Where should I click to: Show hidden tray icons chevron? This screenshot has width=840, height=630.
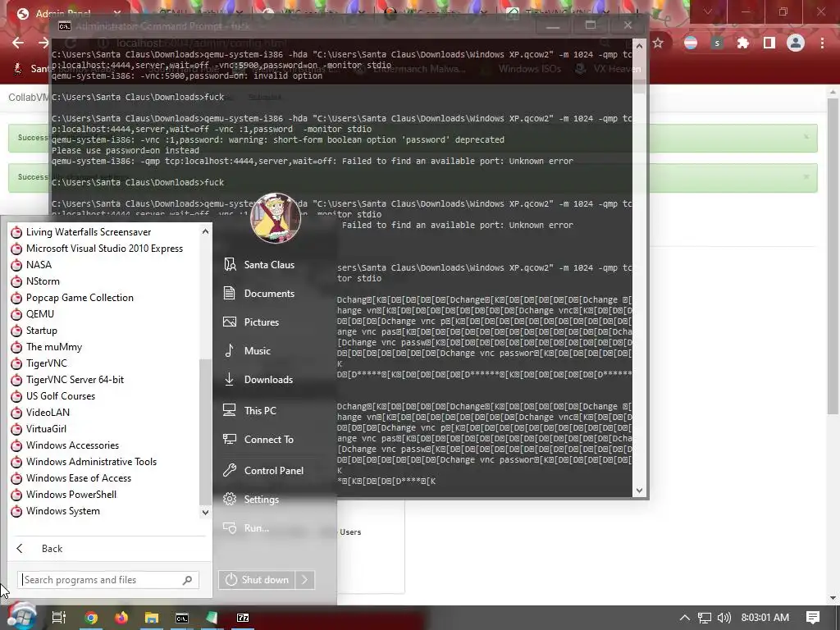tap(685, 618)
